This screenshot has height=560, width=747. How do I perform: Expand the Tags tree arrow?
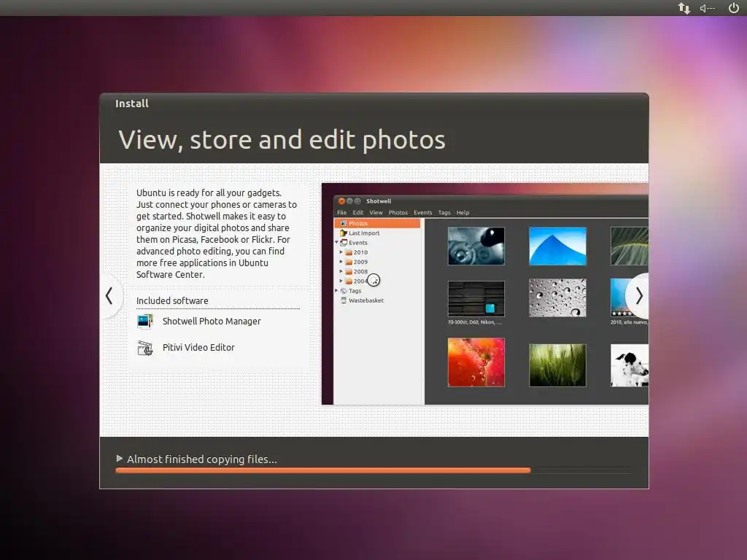pyautogui.click(x=337, y=290)
